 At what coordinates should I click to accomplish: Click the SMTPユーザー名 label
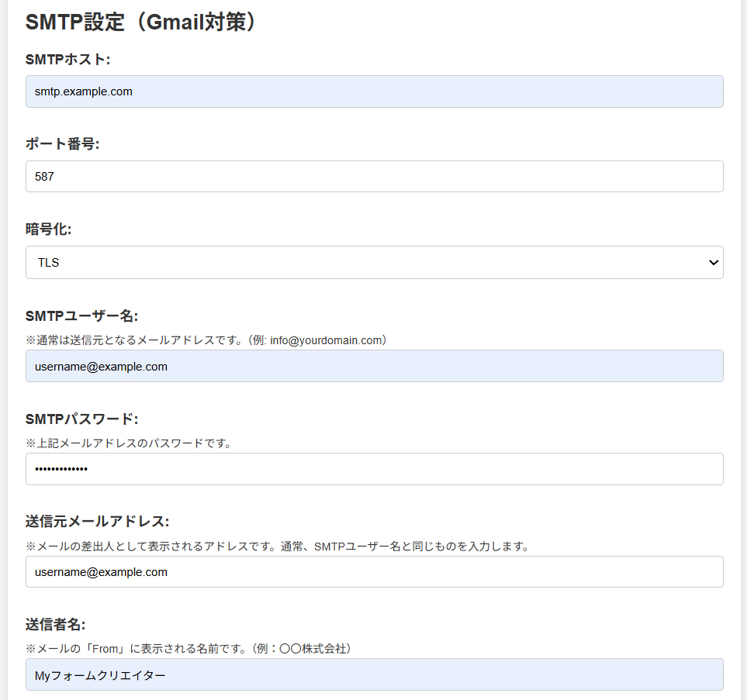pos(81,316)
